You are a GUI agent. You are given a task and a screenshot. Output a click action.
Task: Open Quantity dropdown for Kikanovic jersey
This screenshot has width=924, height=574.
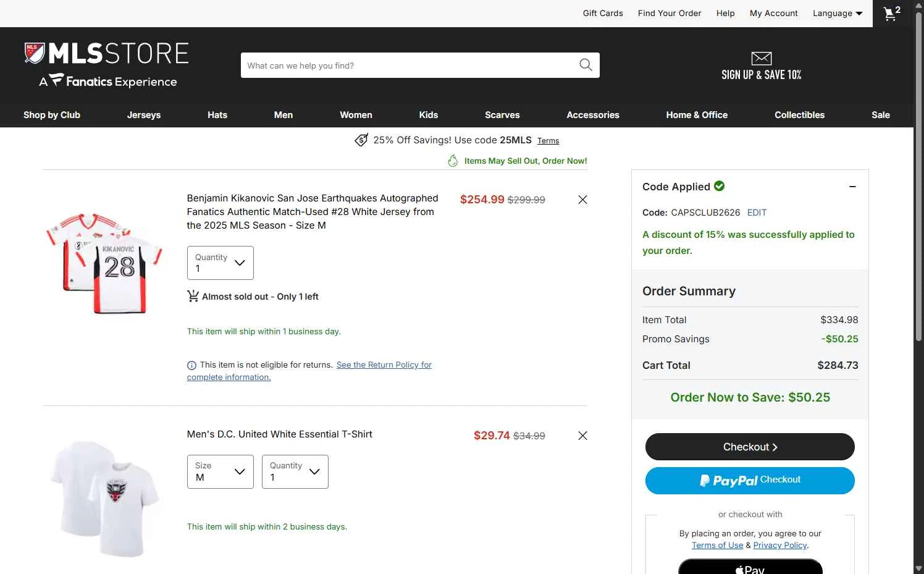pyautogui.click(x=220, y=263)
